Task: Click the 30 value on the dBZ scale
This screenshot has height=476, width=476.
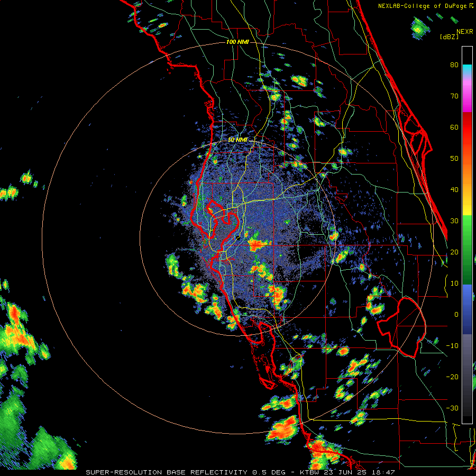Action: point(454,221)
